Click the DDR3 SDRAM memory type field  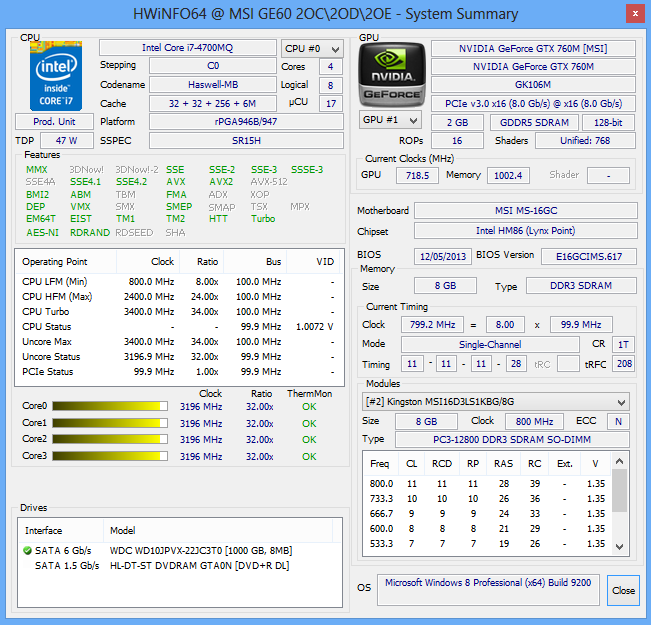coord(581,286)
